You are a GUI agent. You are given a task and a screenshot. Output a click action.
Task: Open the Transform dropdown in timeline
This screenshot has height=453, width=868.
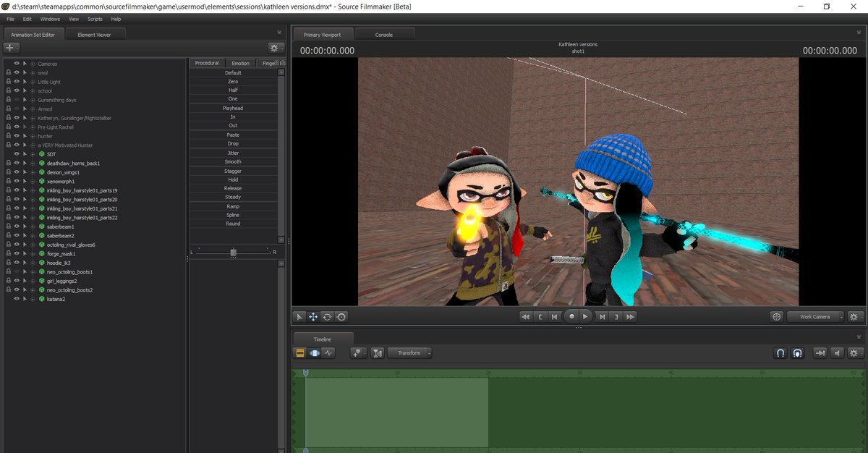point(410,353)
